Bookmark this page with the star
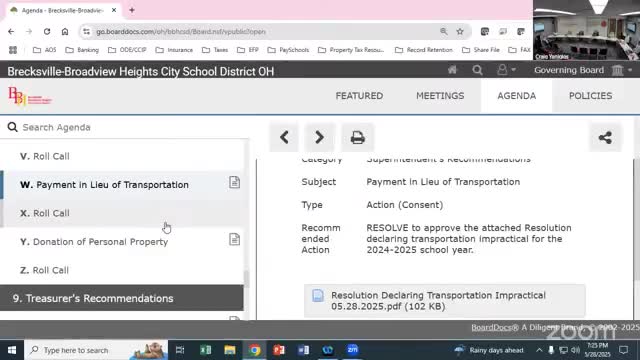The width and height of the screenshot is (640, 360). click(x=460, y=31)
